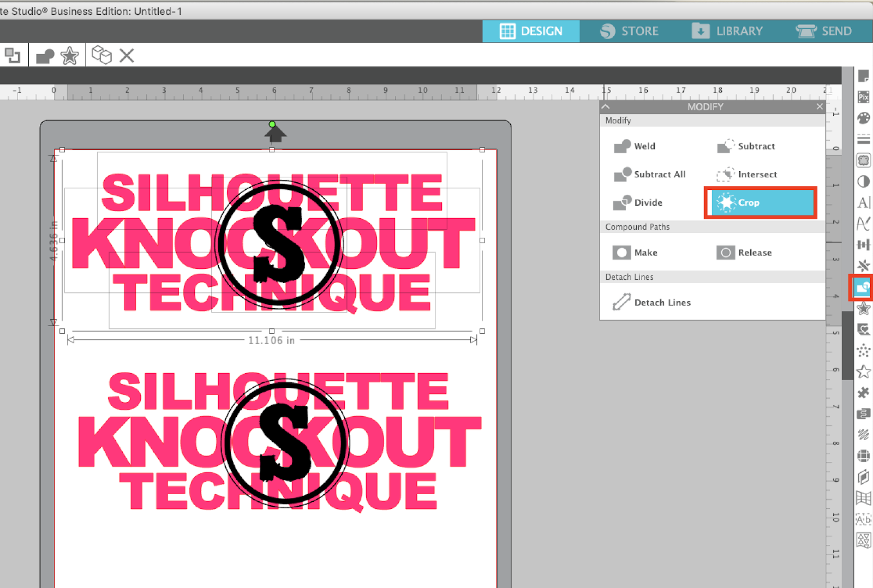Open the Modify panel icon in sidebar
This screenshot has height=588, width=873.
[x=862, y=287]
